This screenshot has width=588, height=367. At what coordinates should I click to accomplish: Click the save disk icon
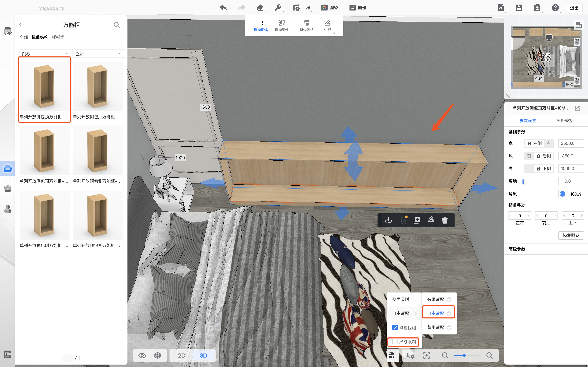click(x=519, y=8)
